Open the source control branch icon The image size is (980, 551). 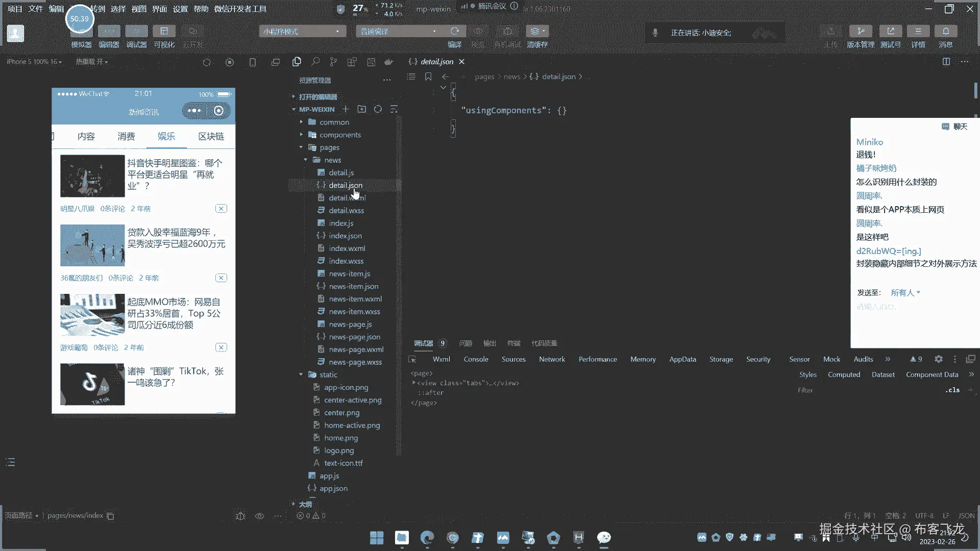pos(333,62)
